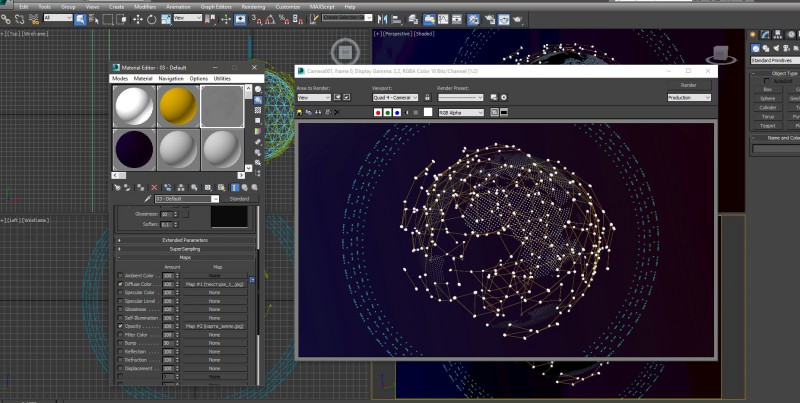Open the Modifiers menu

click(x=145, y=7)
